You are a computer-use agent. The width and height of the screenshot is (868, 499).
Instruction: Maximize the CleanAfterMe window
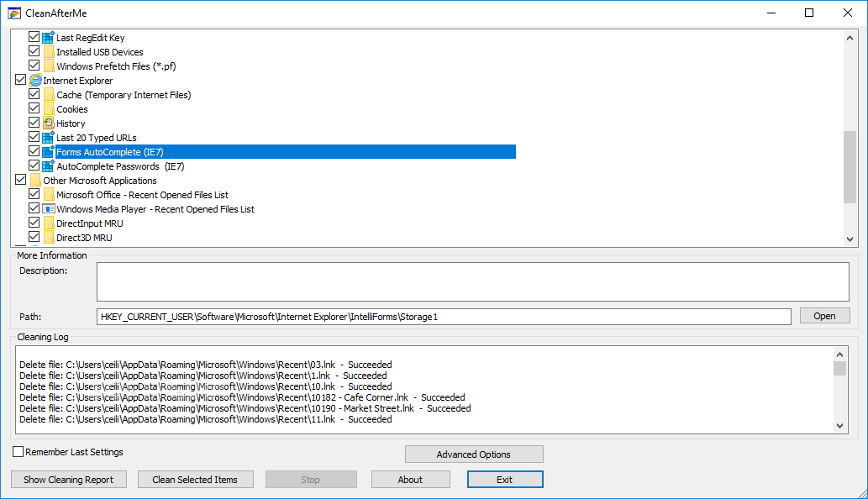click(x=809, y=13)
